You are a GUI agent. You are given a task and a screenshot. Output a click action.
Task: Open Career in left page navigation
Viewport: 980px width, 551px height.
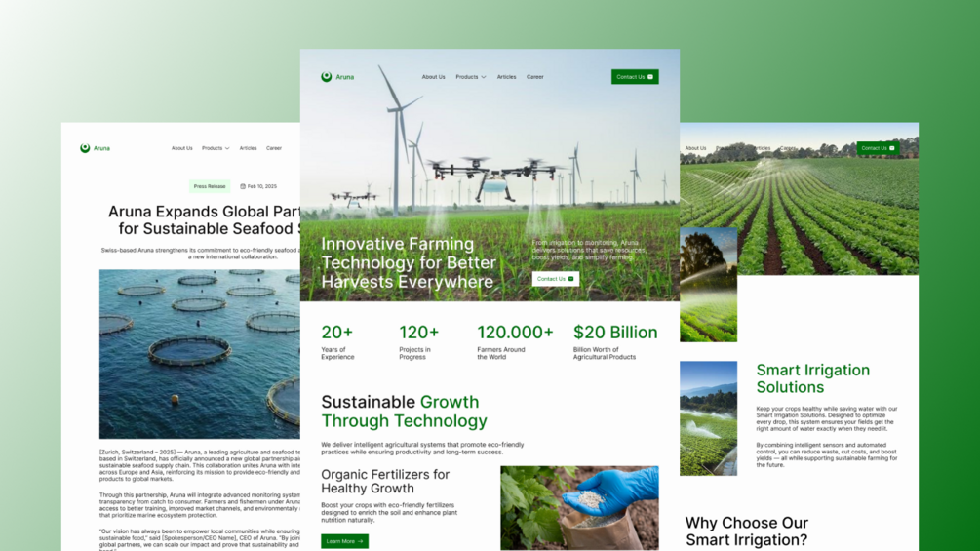click(x=274, y=148)
